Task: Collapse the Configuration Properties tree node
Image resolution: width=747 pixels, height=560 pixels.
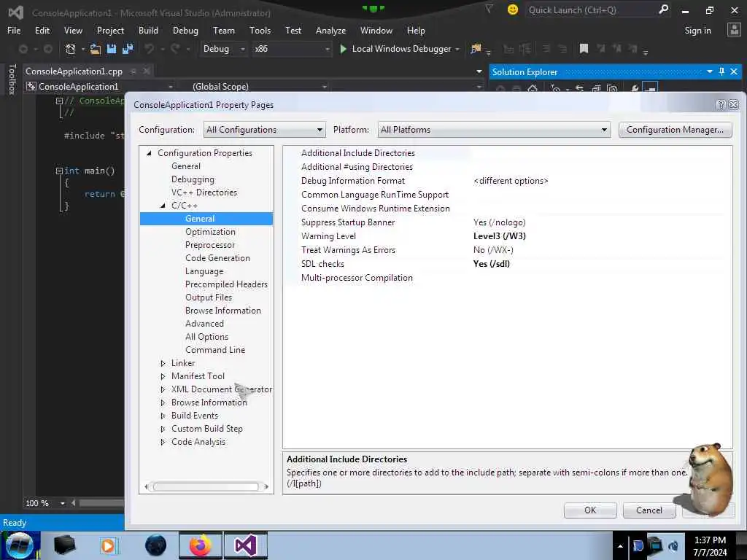Action: coord(149,153)
